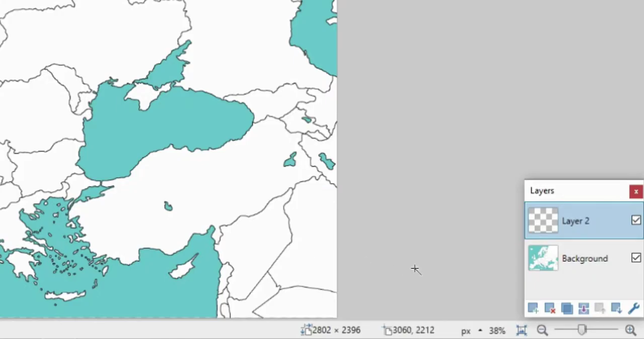Zoom out with the magnifier minus icon
This screenshot has height=339, width=644.
pos(542,330)
